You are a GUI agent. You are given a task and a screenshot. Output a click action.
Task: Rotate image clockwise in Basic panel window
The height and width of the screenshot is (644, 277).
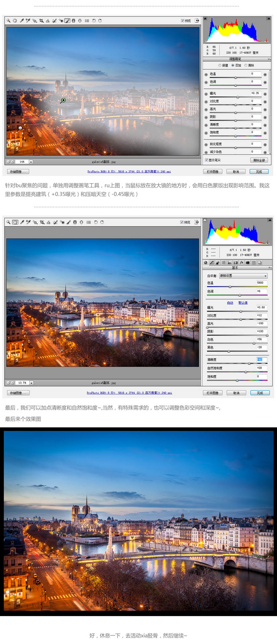(102, 222)
